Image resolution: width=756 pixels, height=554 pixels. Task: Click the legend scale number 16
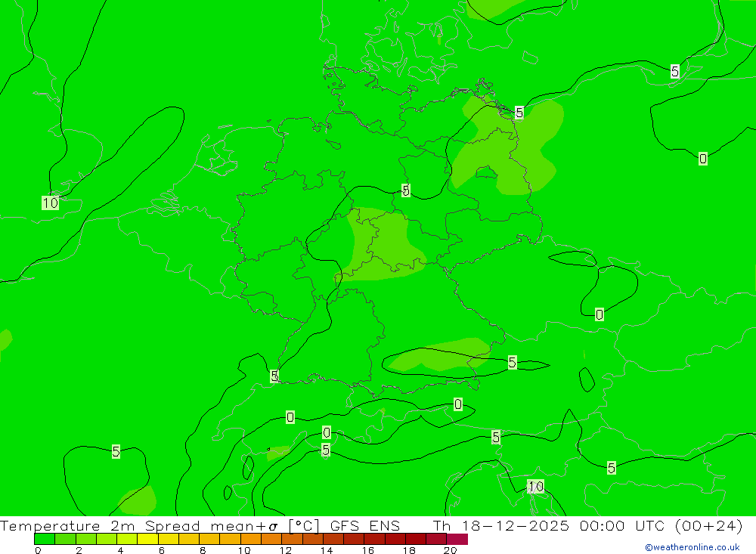pos(368,550)
